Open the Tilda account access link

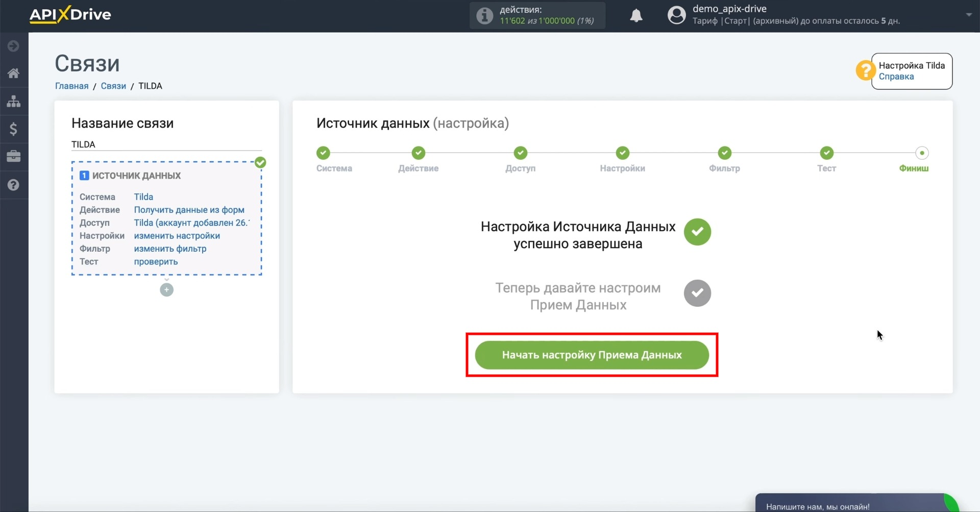click(192, 223)
